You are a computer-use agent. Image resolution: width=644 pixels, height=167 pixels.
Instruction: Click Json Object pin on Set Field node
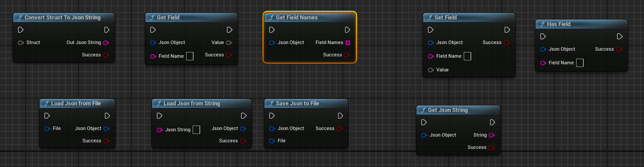(x=431, y=43)
